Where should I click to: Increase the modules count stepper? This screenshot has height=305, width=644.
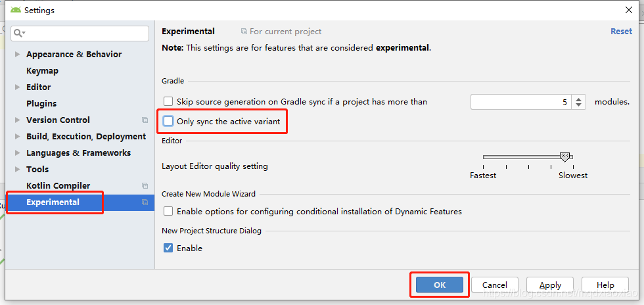tap(579, 99)
